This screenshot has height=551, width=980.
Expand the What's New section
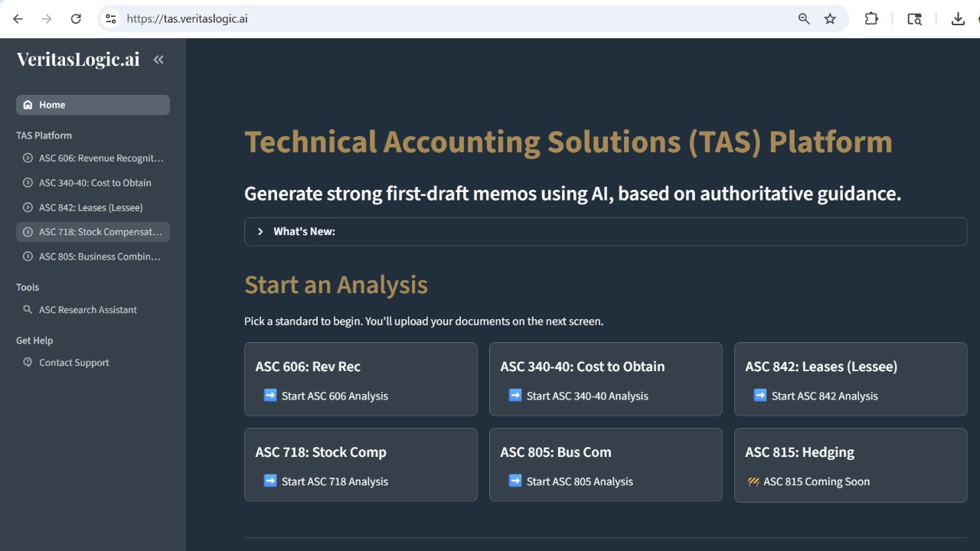click(606, 232)
